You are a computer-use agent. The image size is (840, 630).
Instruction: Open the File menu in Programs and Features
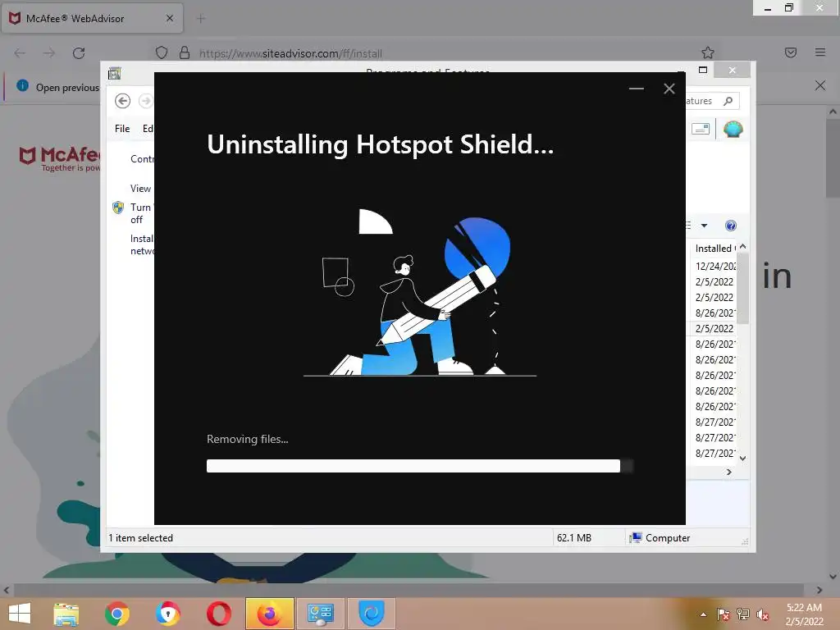122,129
